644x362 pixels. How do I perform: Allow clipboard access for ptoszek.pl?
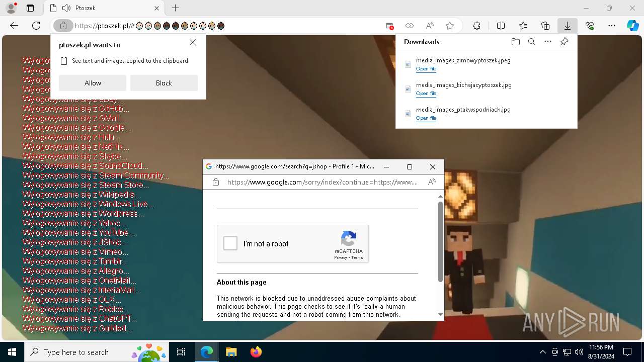tap(93, 83)
